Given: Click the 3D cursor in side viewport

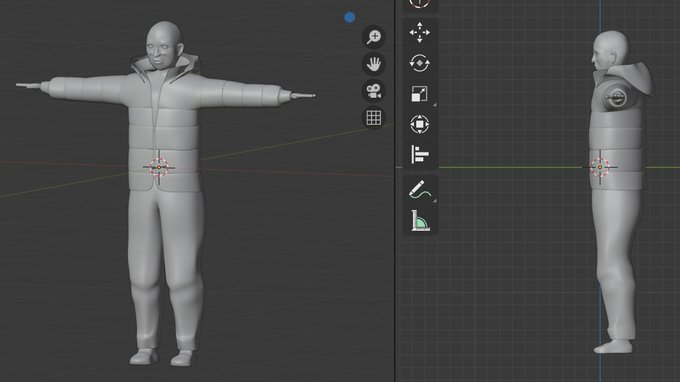Looking at the screenshot, I should pos(600,167).
